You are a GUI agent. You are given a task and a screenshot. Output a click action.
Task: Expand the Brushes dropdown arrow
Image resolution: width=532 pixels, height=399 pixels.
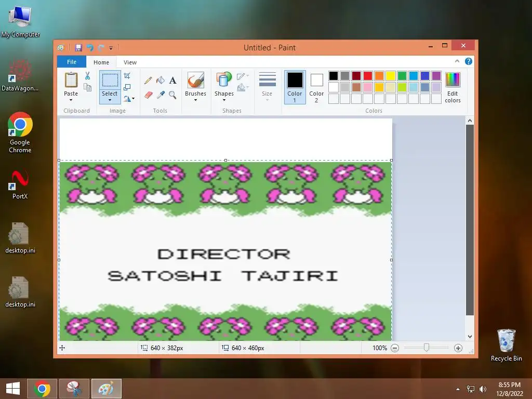[x=196, y=100]
